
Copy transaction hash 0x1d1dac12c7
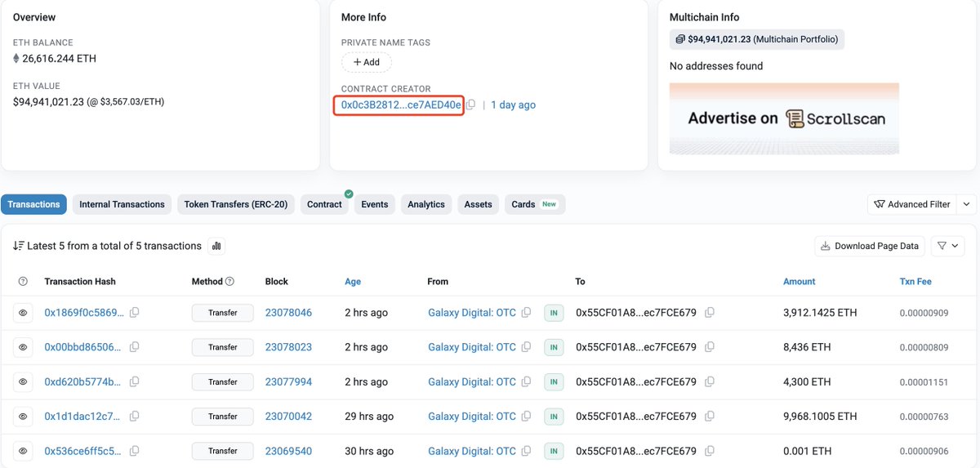tap(134, 417)
